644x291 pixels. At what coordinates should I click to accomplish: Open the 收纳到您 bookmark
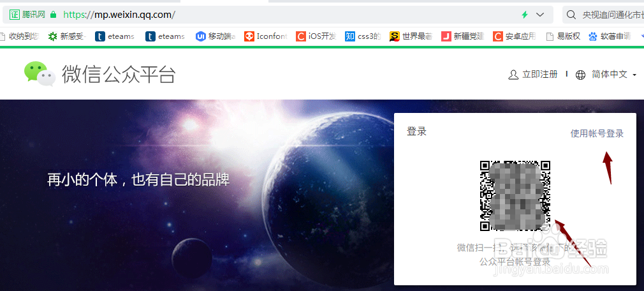tap(19, 36)
